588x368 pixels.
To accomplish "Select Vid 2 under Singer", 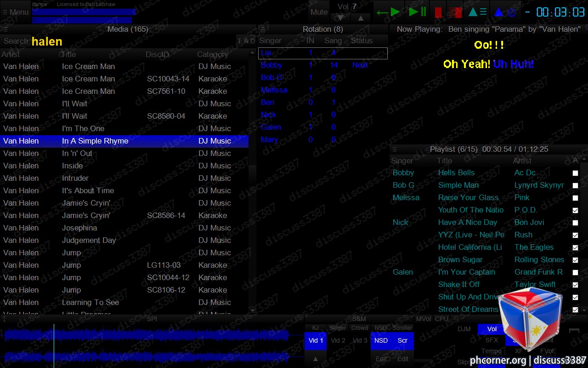I will point(338,341).
